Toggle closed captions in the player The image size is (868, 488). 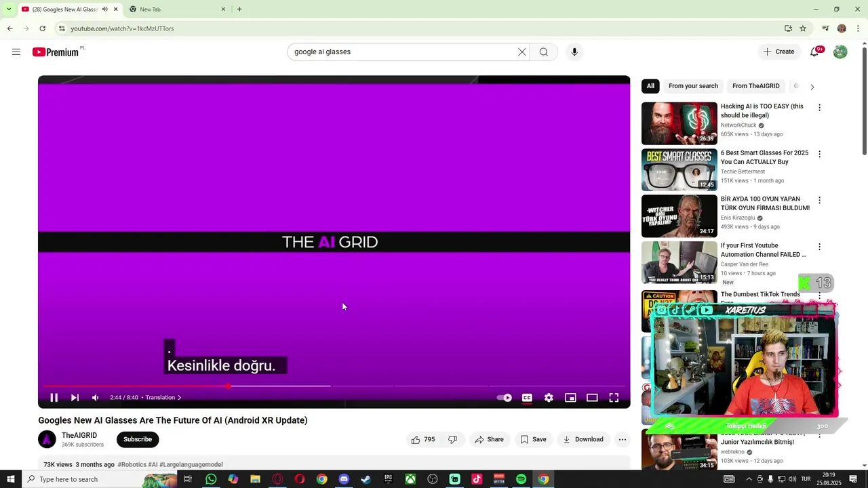[527, 398]
